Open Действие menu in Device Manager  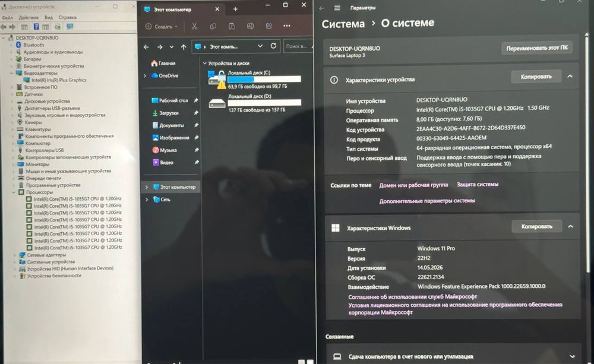[29, 17]
